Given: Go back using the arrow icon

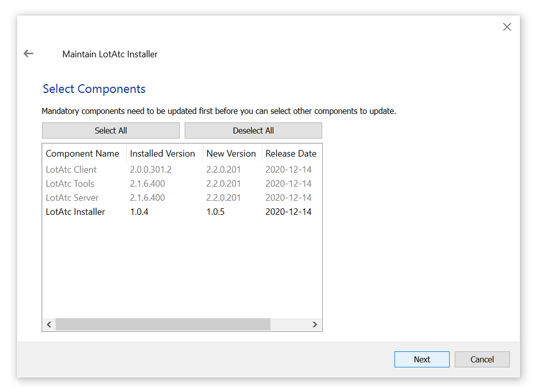Looking at the screenshot, I should [28, 53].
